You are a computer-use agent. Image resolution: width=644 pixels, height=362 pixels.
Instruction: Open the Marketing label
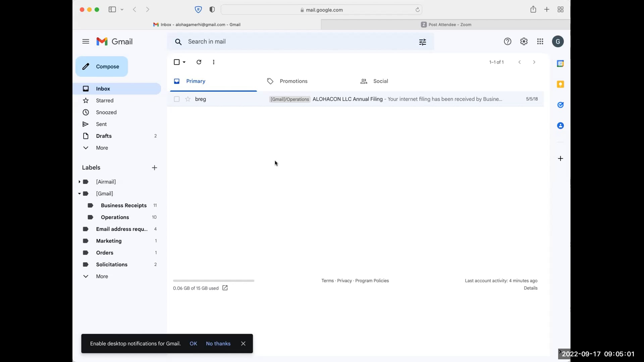click(117, 241)
